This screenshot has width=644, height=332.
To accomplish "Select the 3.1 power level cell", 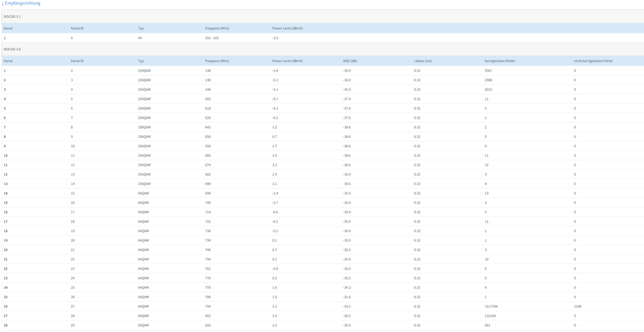I will tap(274, 184).
